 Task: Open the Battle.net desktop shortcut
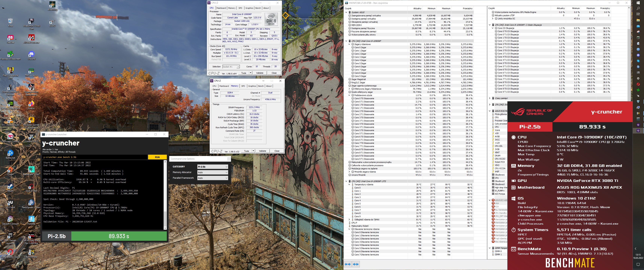pos(10,154)
